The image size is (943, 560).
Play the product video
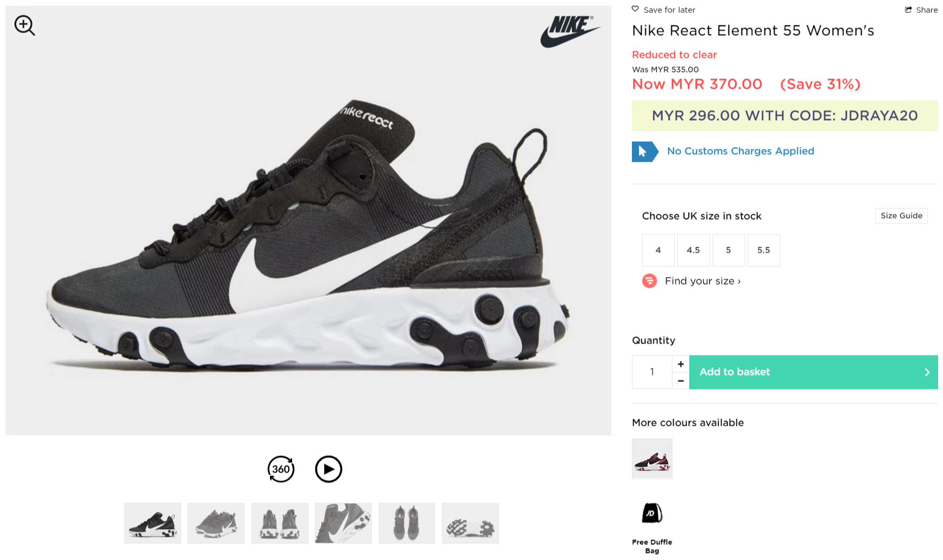pos(328,469)
